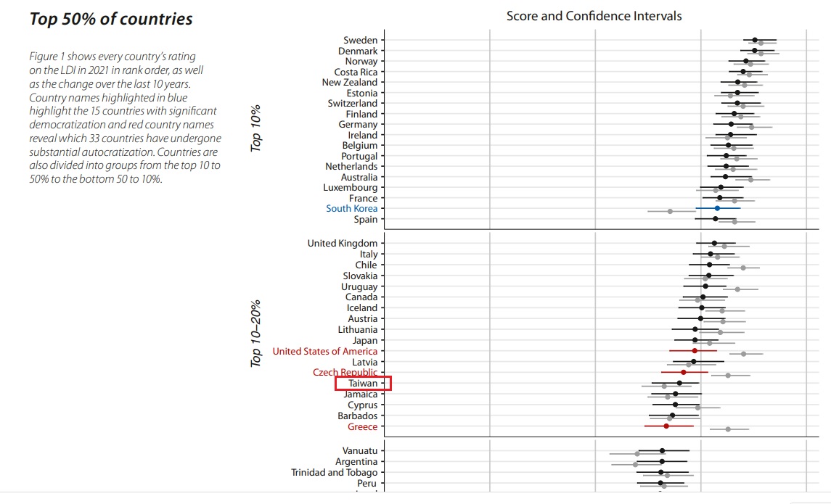This screenshot has height=504, width=831.
Task: Click the Sweden label at the chart top
Action: tap(360, 41)
